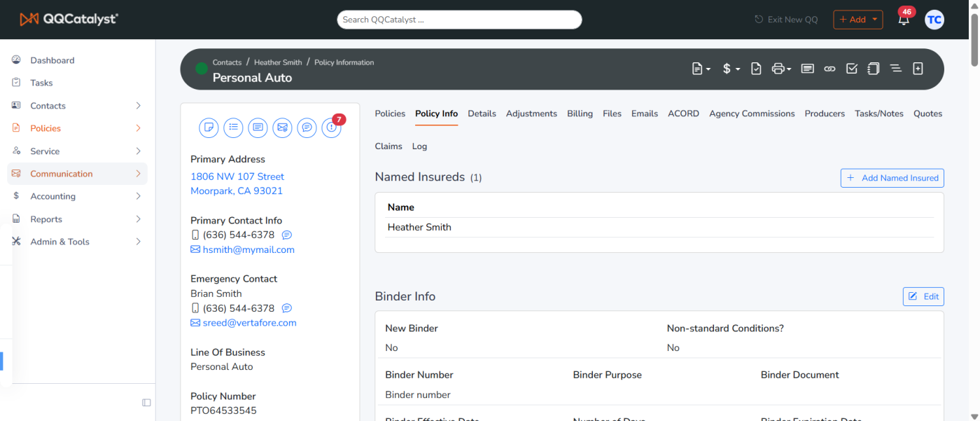This screenshot has height=421, width=980.
Task: Click the staggered lines log icon
Action: [x=895, y=69]
